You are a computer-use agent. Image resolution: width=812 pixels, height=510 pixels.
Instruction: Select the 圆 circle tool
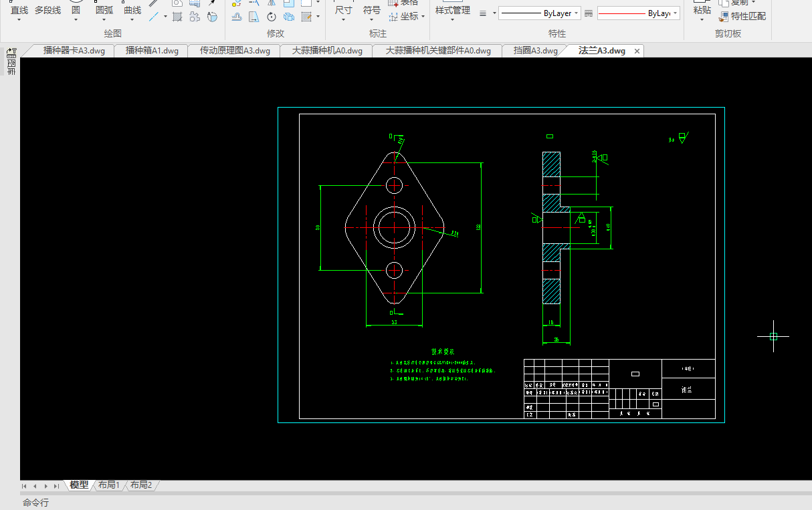[76, 11]
